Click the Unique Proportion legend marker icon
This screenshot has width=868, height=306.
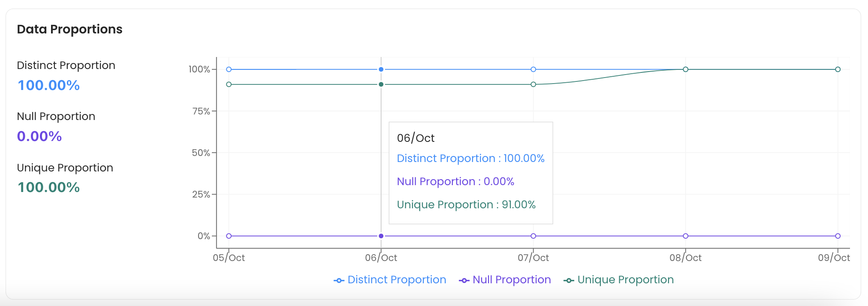[x=569, y=281]
